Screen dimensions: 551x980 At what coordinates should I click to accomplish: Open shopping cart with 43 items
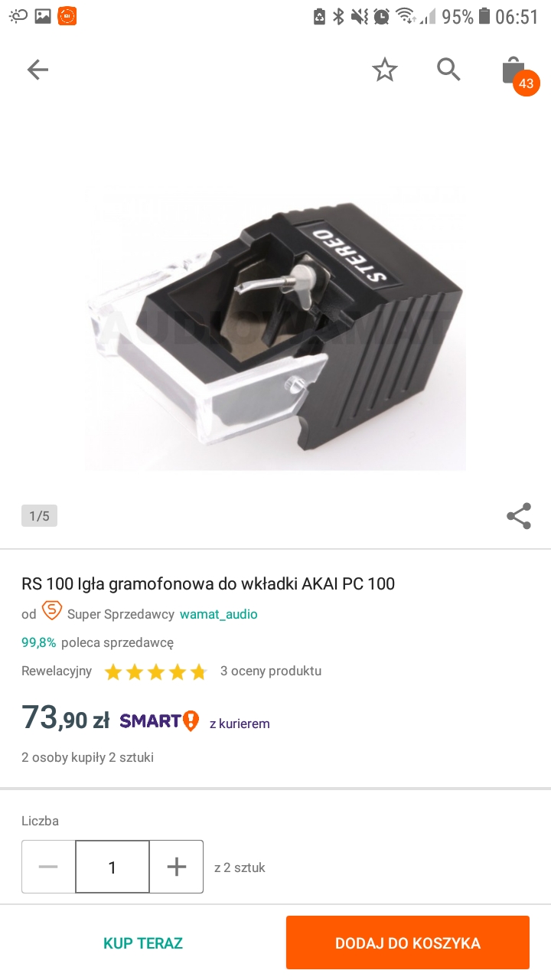(x=518, y=73)
